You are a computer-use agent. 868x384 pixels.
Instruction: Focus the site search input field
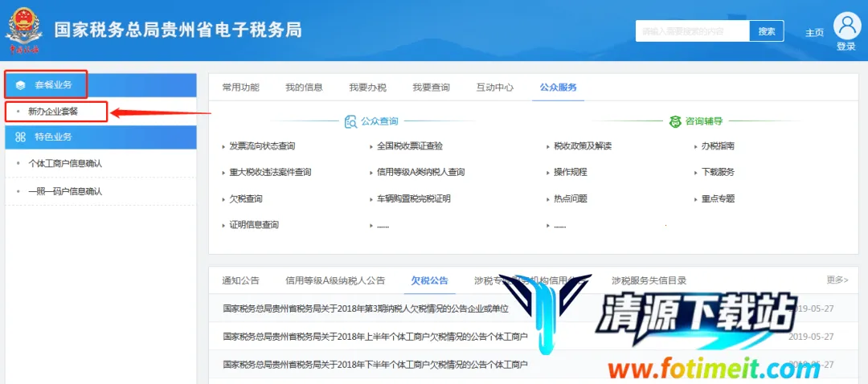[693, 31]
